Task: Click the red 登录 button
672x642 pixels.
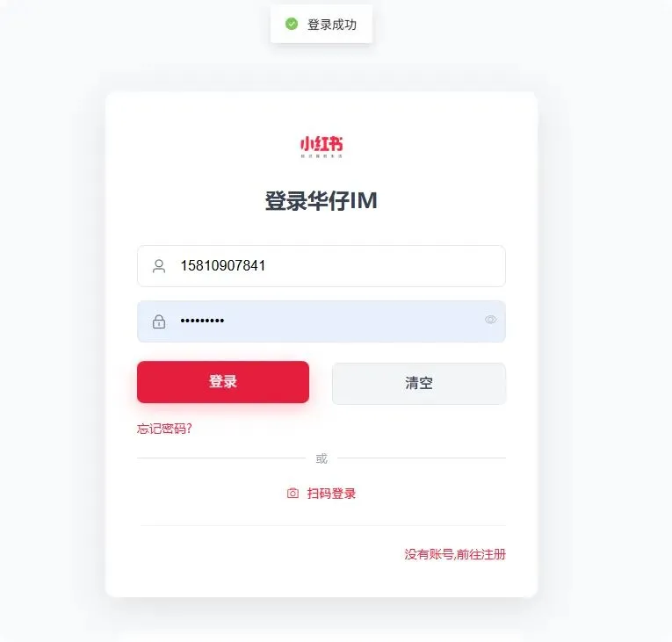Action: point(223,382)
